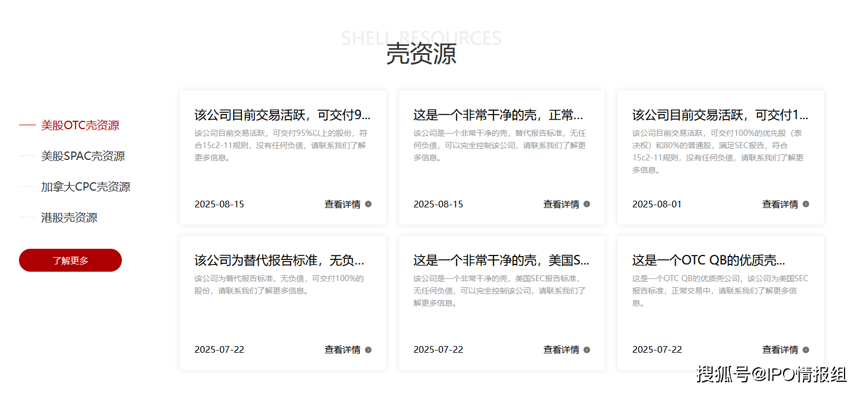The width and height of the screenshot is (868, 393).
Task: Click arrow icon on the OTC QB card
Action: point(805,350)
